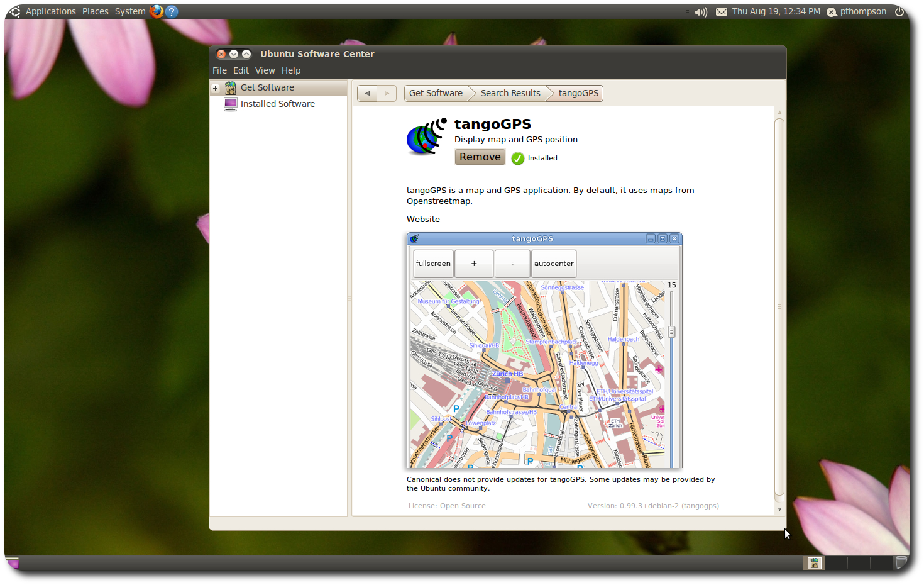
Task: Open the Help menu
Action: coord(291,70)
